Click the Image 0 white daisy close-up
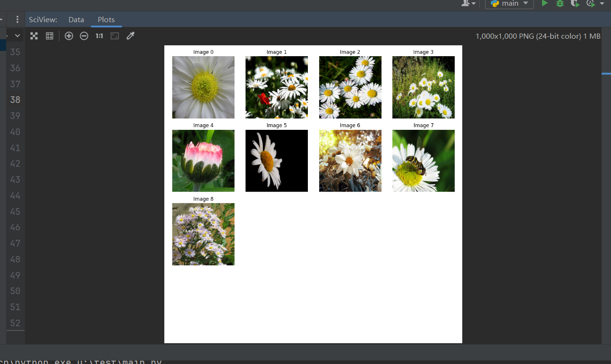 (x=204, y=87)
